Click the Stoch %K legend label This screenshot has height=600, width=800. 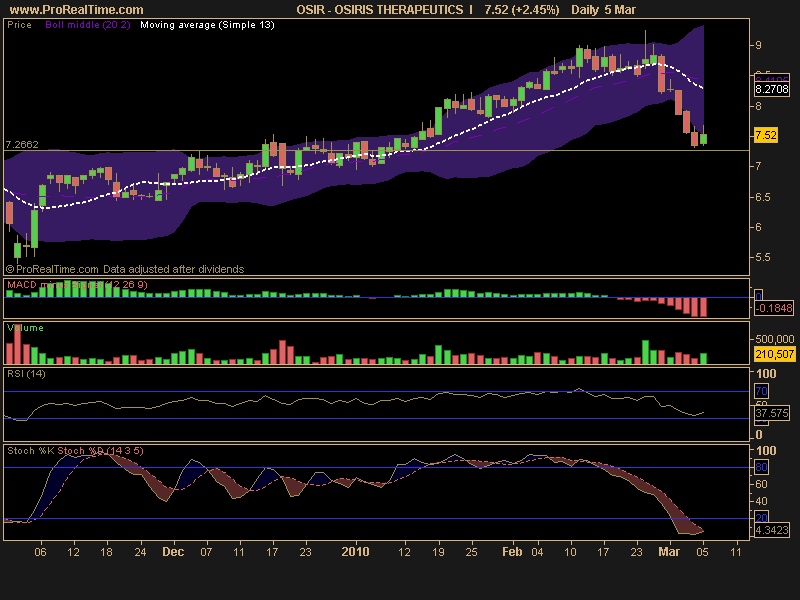31,451
